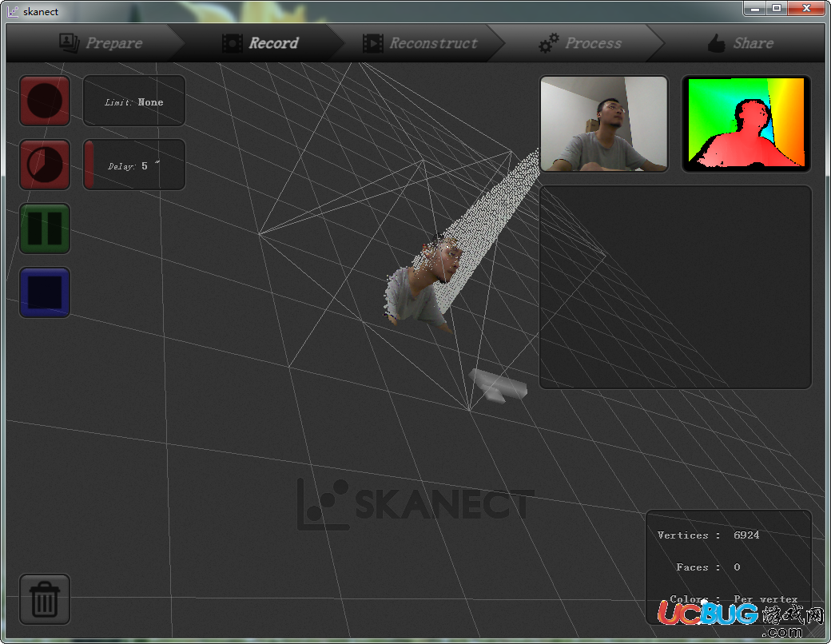This screenshot has width=831, height=644.
Task: Maximize the skanect window
Action: tap(777, 9)
